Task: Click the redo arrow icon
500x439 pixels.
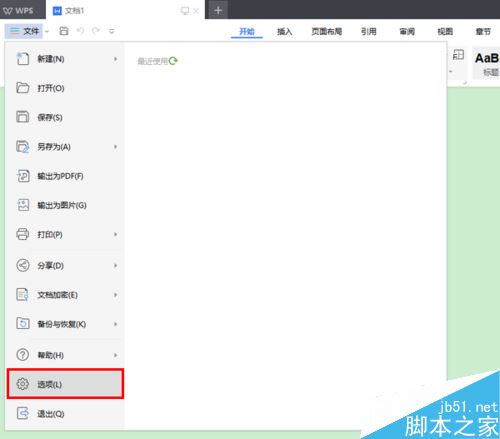Action: 96,31
